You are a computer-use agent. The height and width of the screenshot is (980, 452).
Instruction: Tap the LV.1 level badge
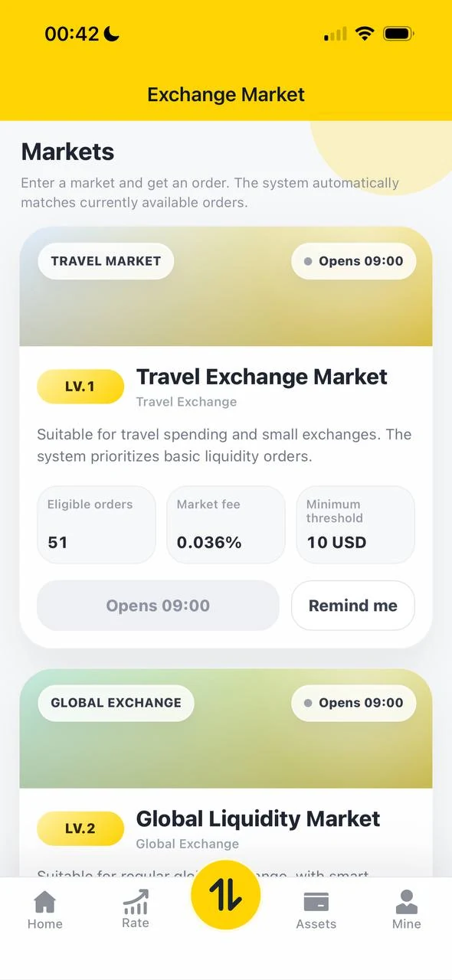[80, 387]
